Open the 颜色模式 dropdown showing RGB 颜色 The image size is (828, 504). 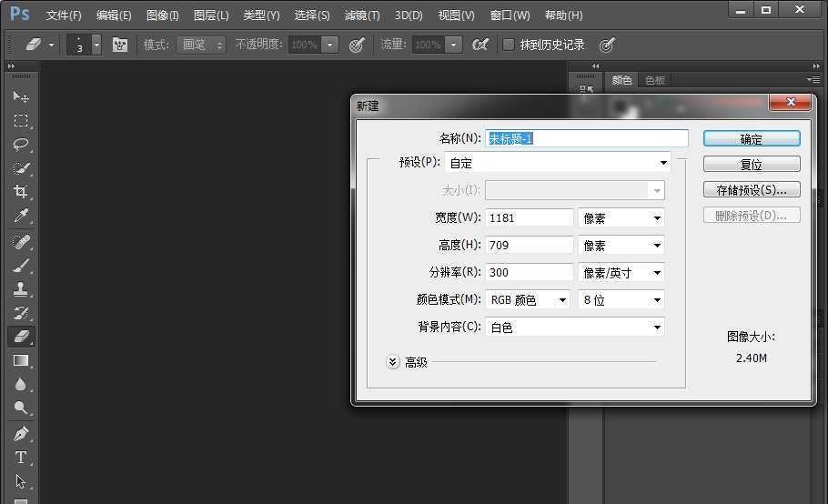click(x=528, y=299)
